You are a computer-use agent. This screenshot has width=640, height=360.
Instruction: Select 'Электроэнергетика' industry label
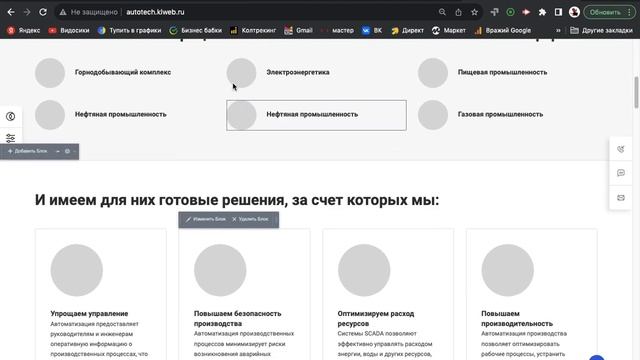coord(298,72)
